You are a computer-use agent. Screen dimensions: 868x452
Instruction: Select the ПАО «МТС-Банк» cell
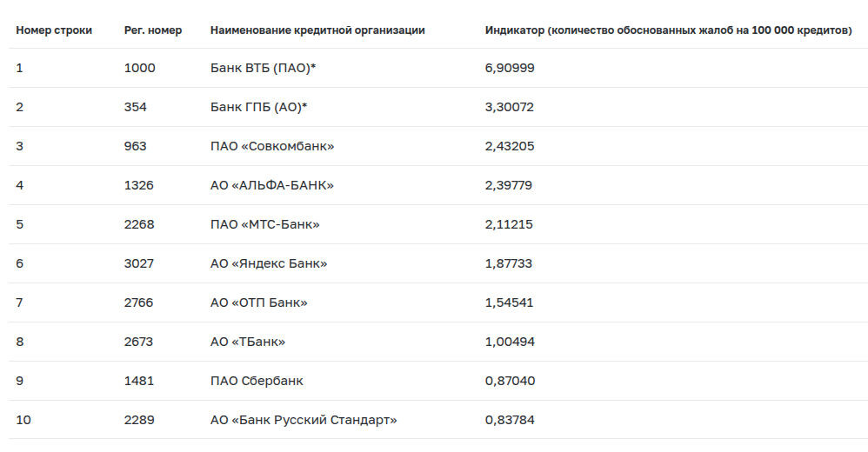pyautogui.click(x=264, y=224)
